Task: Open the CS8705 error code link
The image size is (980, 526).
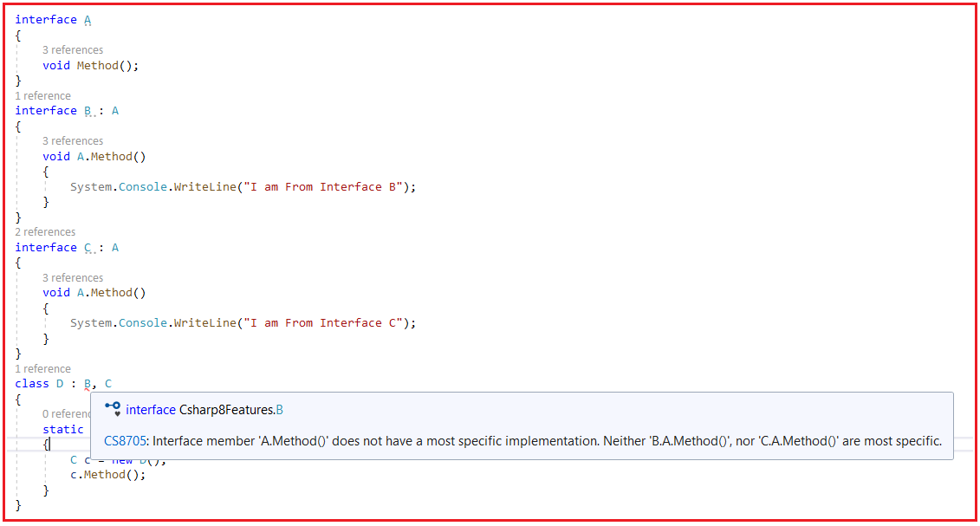Action: 125,441
